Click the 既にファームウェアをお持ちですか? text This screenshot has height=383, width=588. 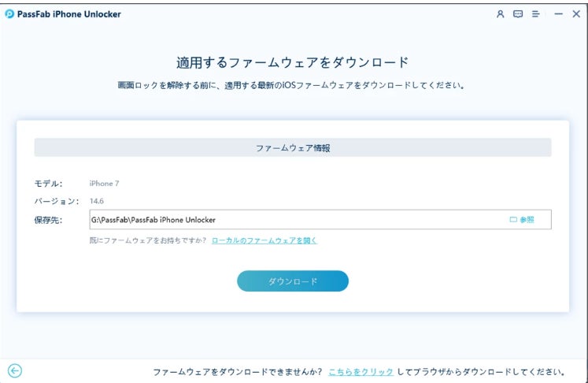pyautogui.click(x=148, y=240)
